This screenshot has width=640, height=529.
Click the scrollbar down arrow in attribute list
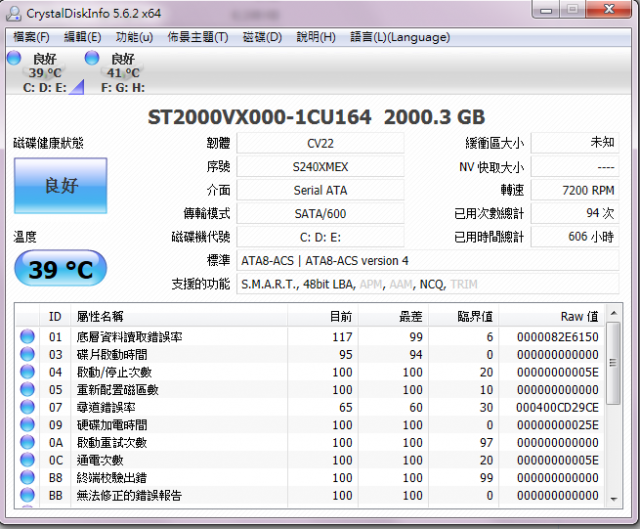pyautogui.click(x=613, y=499)
